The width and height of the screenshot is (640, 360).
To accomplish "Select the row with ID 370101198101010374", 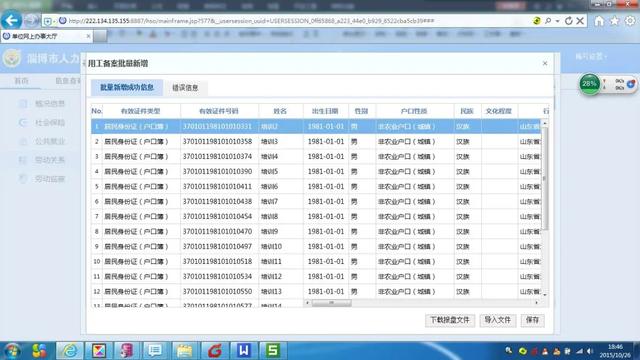I will tap(316, 157).
